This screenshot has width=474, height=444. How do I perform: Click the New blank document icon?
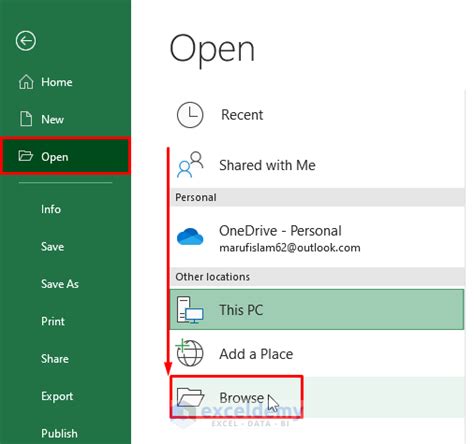26,119
